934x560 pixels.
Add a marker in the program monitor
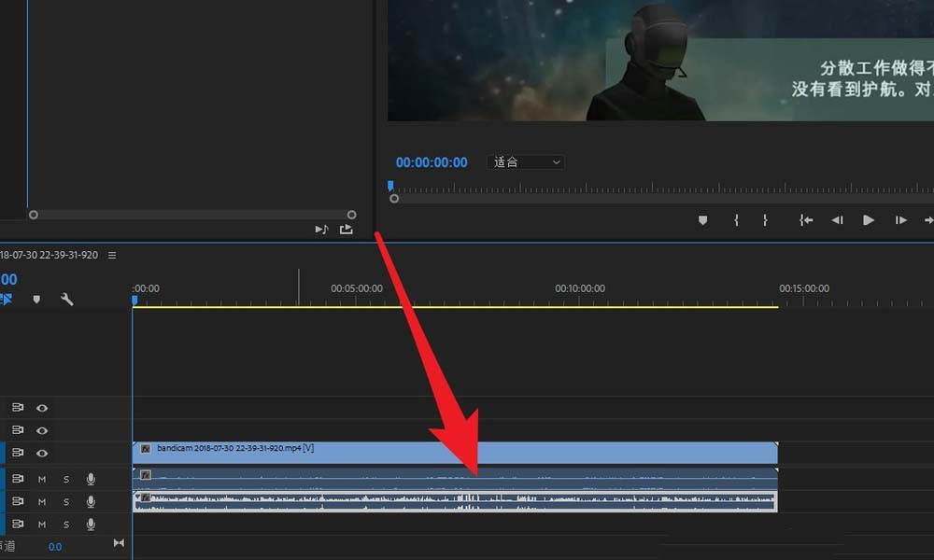pyautogui.click(x=703, y=220)
